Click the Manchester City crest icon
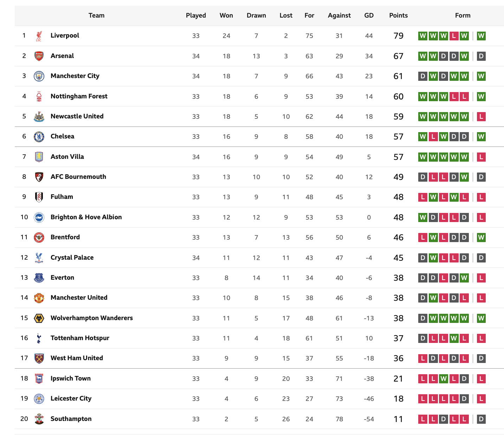Viewport: 504px width, 435px height. coord(39,76)
